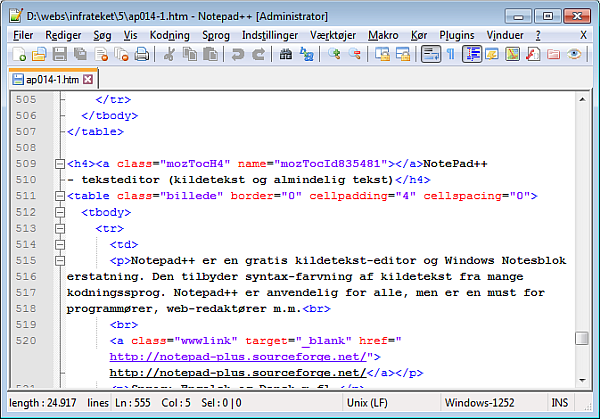The image size is (600, 419).
Task: Collapse the p fold at line 515
Action: 60,261
